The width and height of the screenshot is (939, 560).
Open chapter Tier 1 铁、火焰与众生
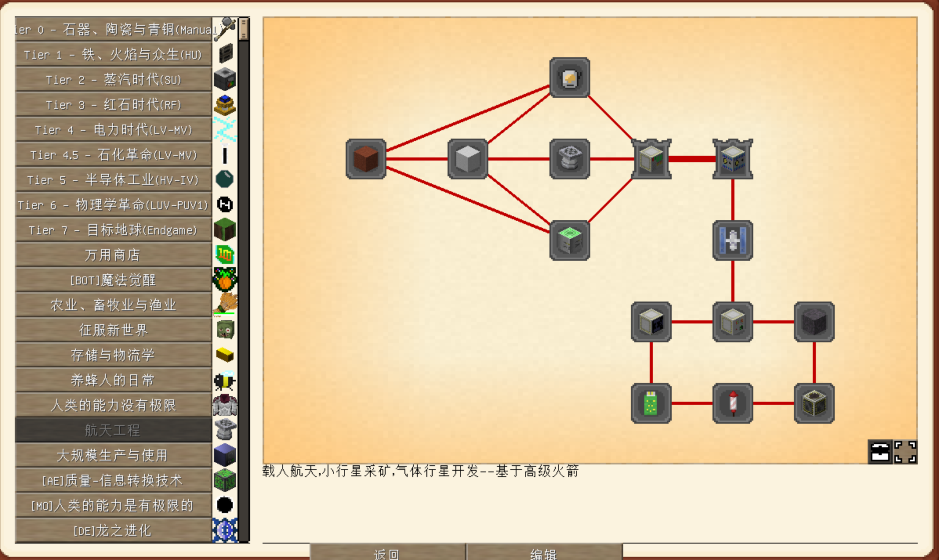114,54
